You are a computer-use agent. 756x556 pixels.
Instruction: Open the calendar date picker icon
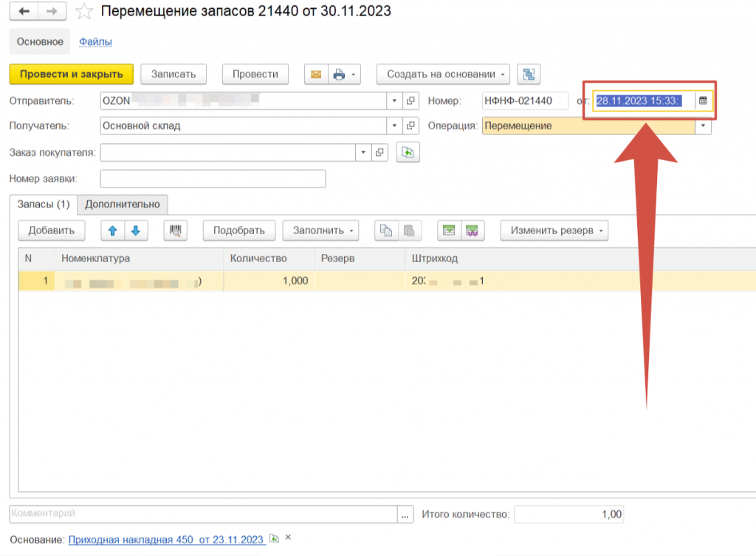coord(704,100)
